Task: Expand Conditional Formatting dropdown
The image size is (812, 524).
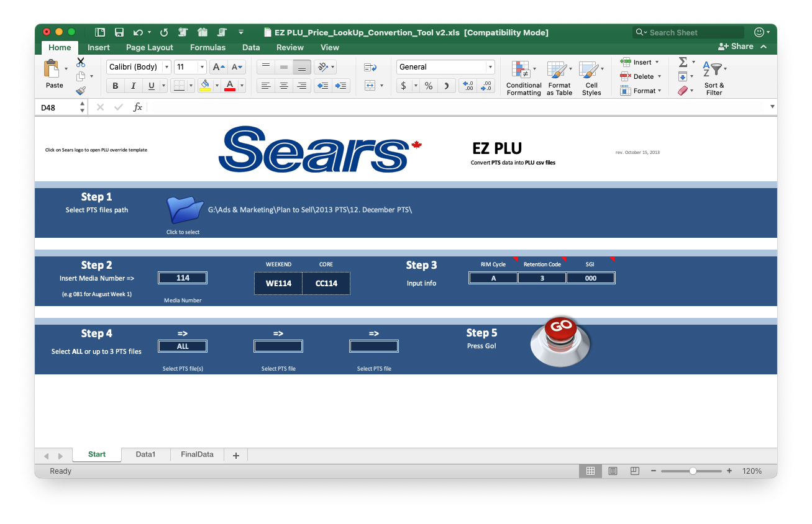Action: [x=534, y=69]
